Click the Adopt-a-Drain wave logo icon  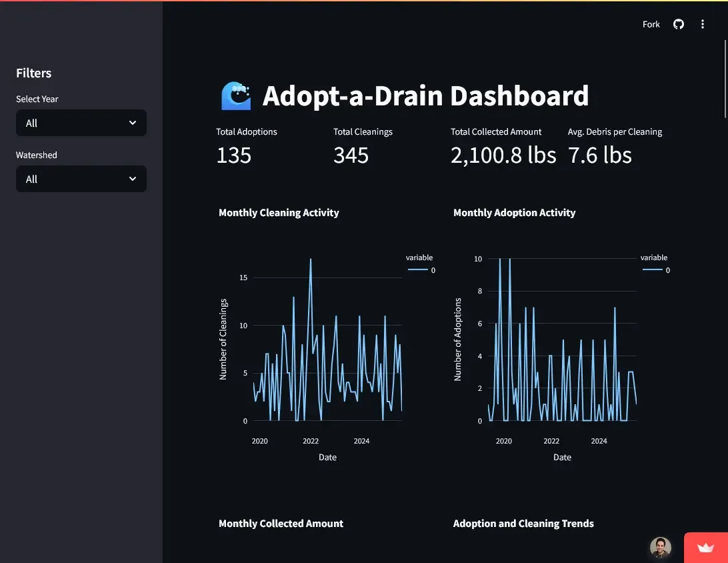(x=236, y=95)
